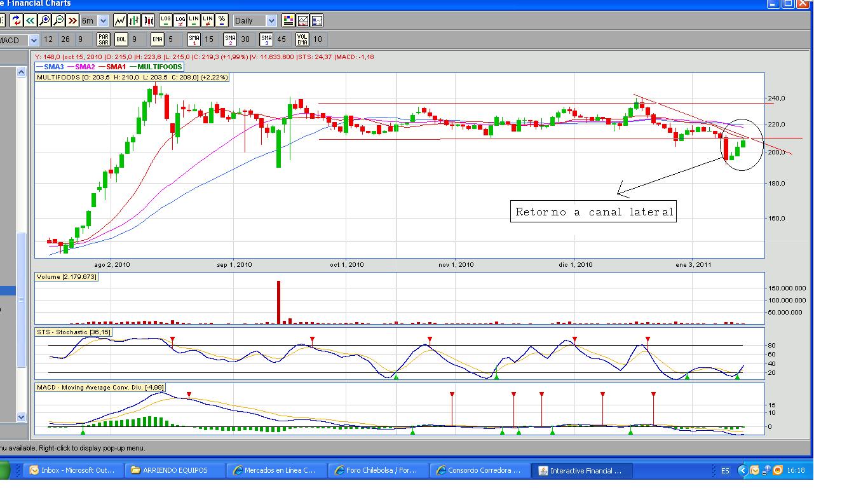Select the percent scale icon

[x=222, y=20]
